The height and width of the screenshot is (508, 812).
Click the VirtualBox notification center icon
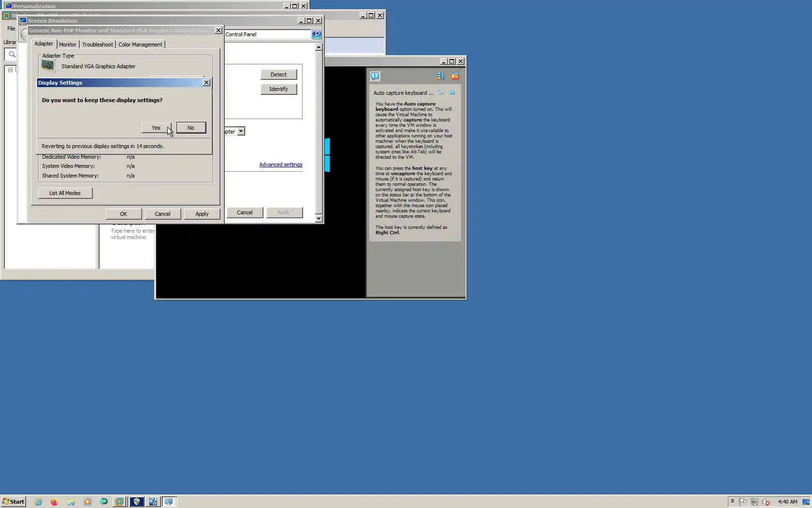click(375, 76)
